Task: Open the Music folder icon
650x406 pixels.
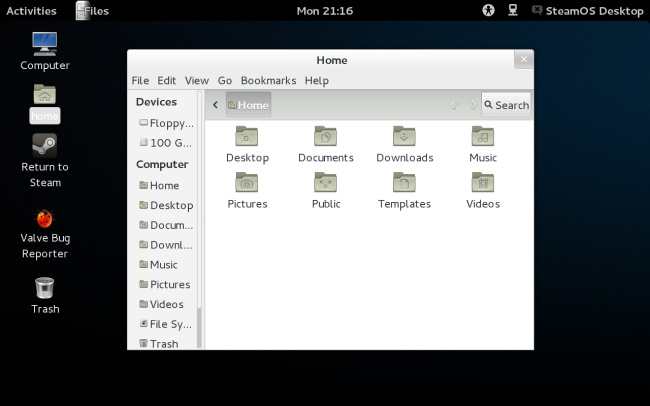Action: coord(483,136)
